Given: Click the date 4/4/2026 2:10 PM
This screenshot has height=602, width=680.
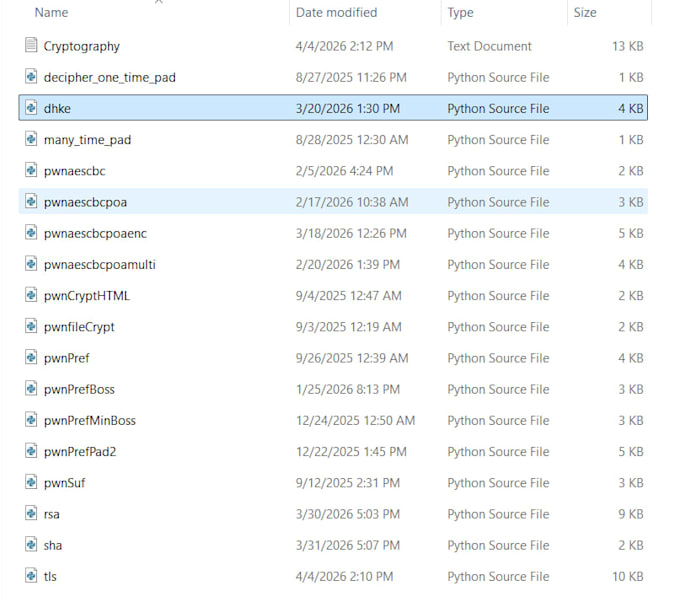Looking at the screenshot, I should point(344,576).
